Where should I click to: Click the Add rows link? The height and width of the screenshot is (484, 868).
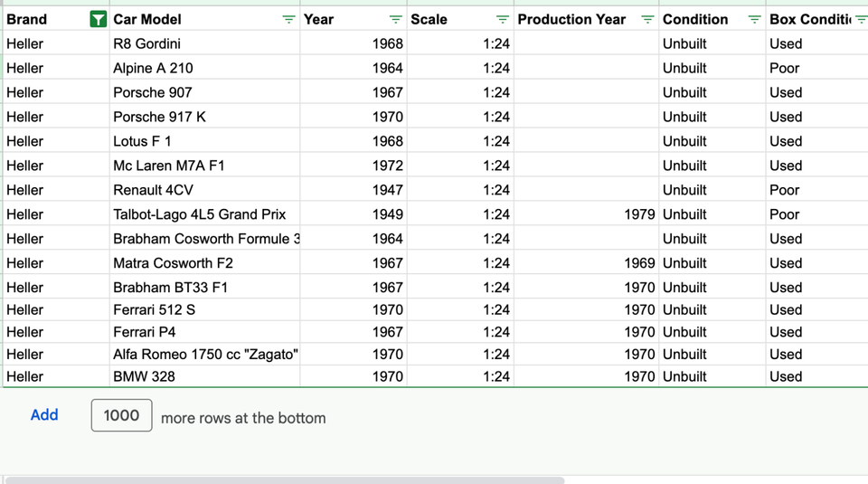(44, 415)
